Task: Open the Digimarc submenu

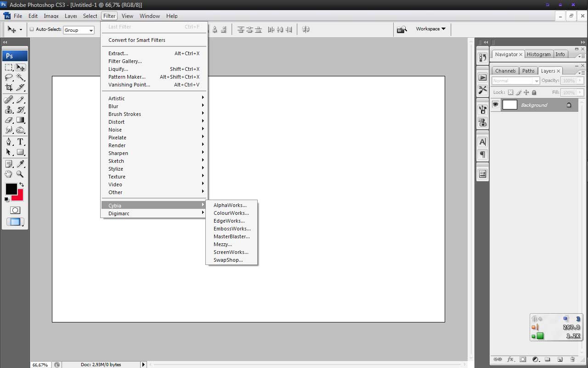Action: click(x=154, y=213)
